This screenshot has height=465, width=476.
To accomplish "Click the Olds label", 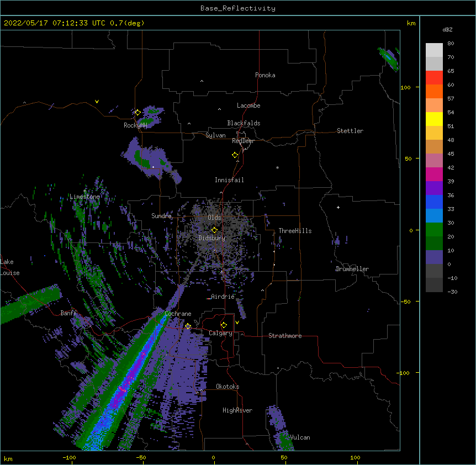I will tap(214, 218).
